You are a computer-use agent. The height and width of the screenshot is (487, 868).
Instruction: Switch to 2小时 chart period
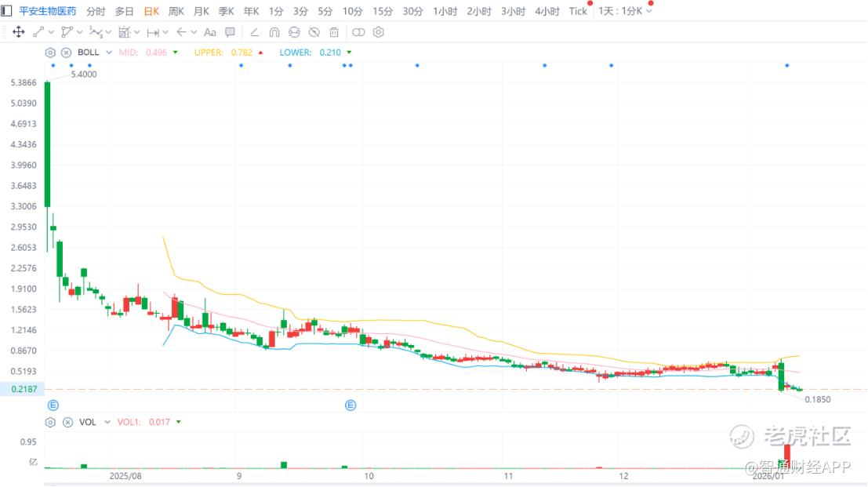(479, 11)
